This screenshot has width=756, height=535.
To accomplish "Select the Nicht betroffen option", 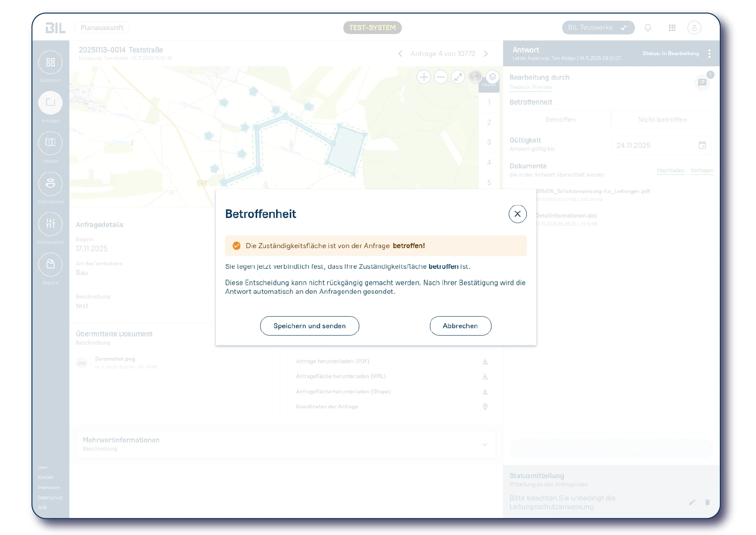I will click(x=663, y=120).
